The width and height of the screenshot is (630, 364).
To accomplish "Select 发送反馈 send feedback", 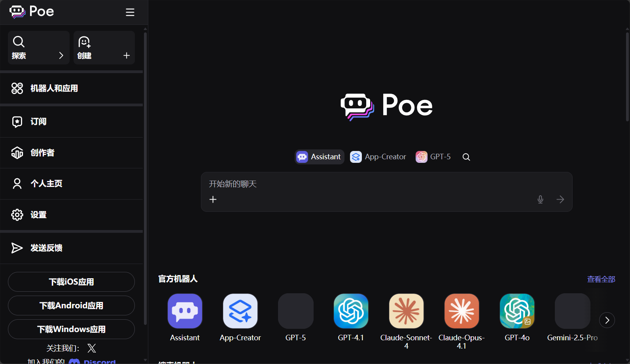I will tap(72, 248).
